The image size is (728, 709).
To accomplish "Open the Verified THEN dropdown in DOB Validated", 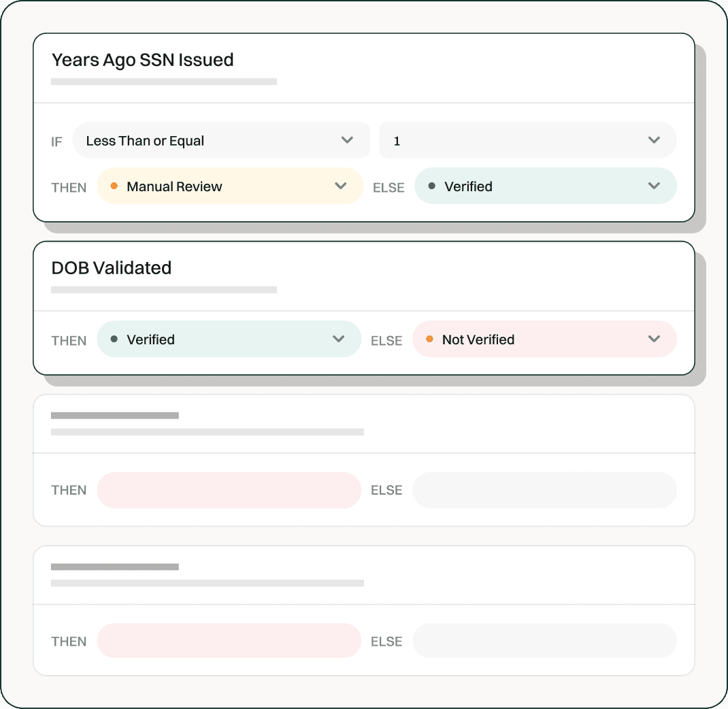I will [x=229, y=339].
